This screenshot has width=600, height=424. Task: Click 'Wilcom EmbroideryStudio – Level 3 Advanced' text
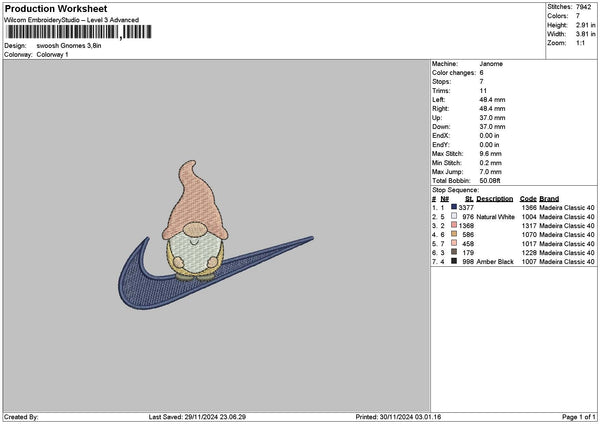click(x=71, y=20)
